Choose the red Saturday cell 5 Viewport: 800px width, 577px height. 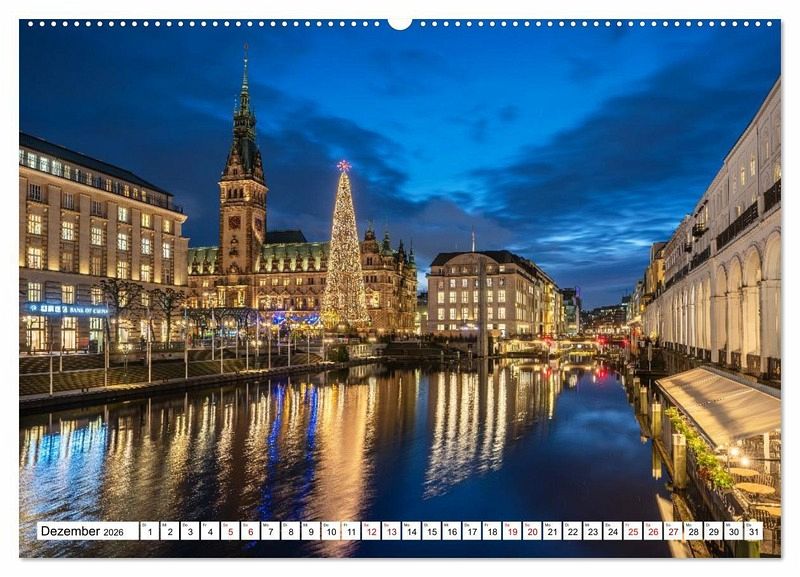(x=230, y=531)
